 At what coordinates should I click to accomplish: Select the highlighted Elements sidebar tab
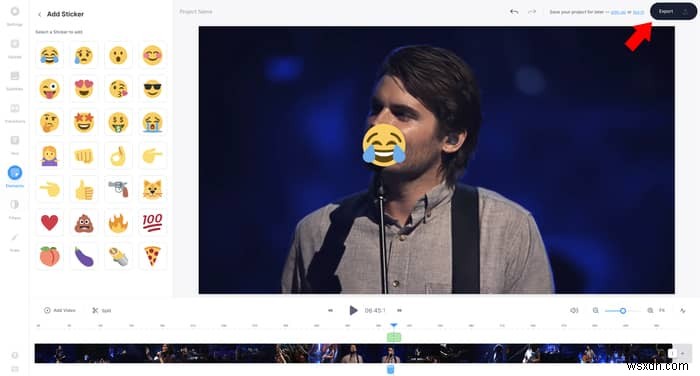pyautogui.click(x=14, y=176)
